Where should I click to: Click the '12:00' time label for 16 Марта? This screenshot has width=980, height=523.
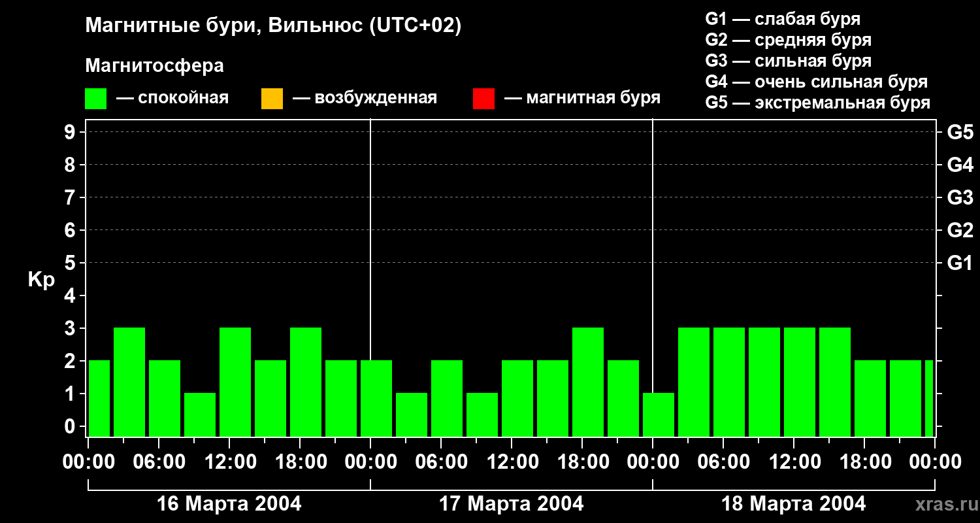(x=229, y=462)
